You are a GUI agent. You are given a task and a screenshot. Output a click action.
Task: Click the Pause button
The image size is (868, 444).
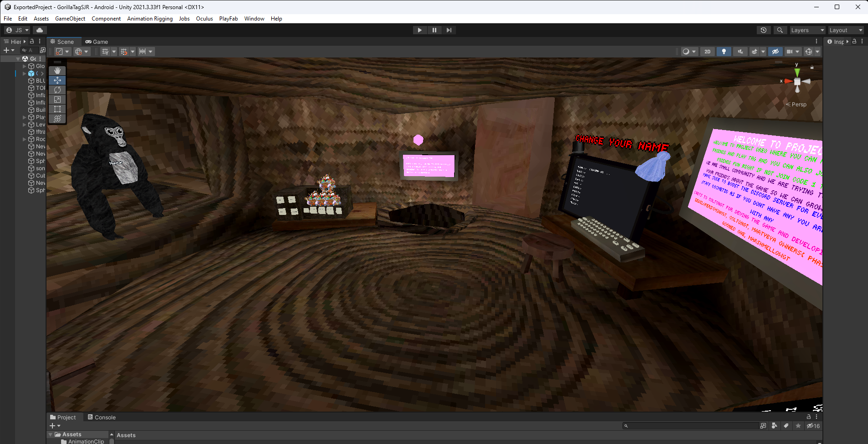point(434,30)
